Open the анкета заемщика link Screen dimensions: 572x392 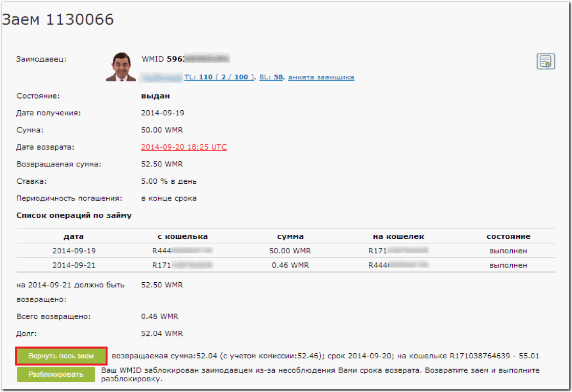321,77
